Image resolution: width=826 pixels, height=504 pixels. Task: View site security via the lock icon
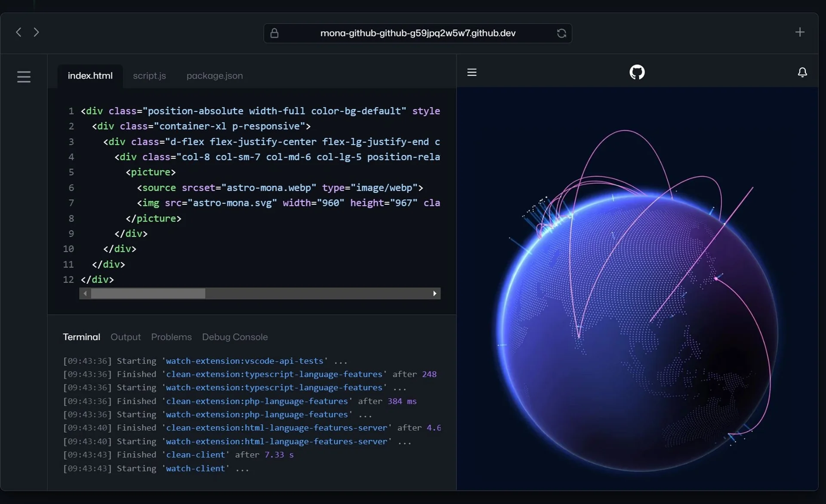point(275,33)
